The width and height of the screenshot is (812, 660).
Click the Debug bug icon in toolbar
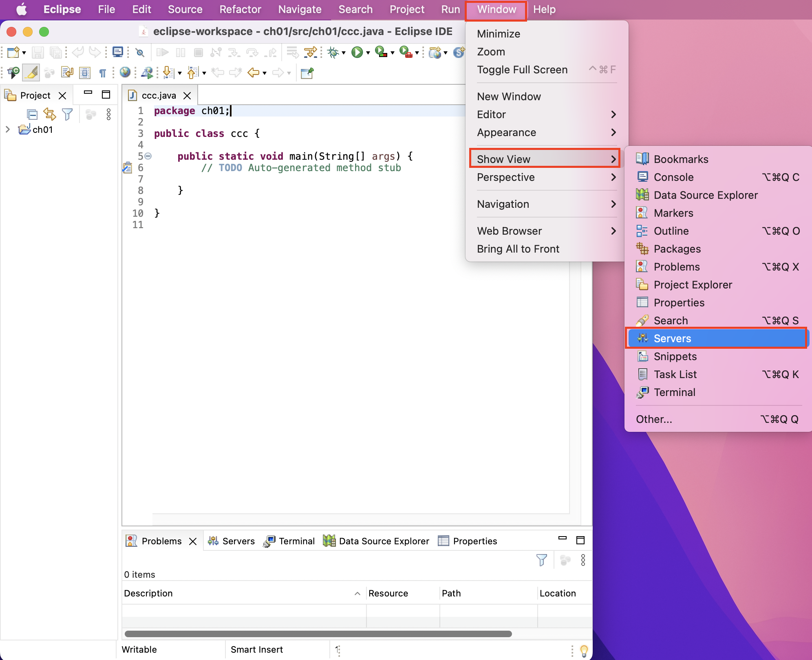pos(333,52)
